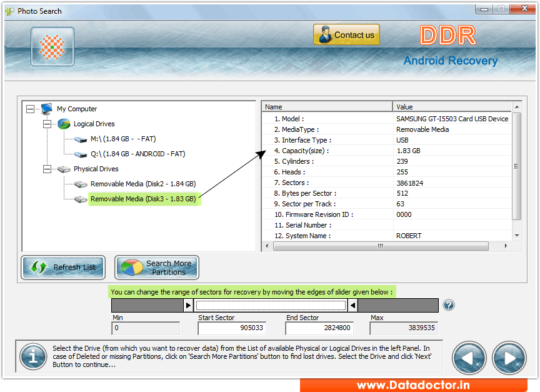Click the My Computer monitor icon

pos(46,109)
